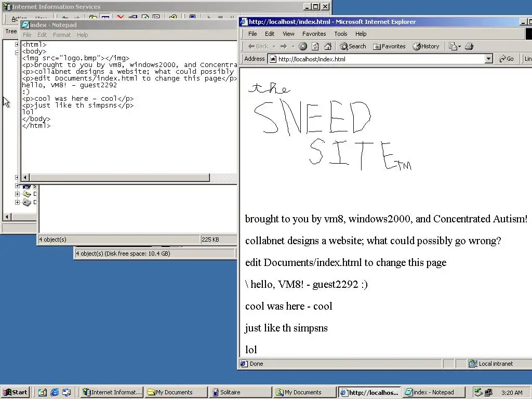
Task: Click the Show Desktop Quick Launch icon
Action: [x=43, y=392]
